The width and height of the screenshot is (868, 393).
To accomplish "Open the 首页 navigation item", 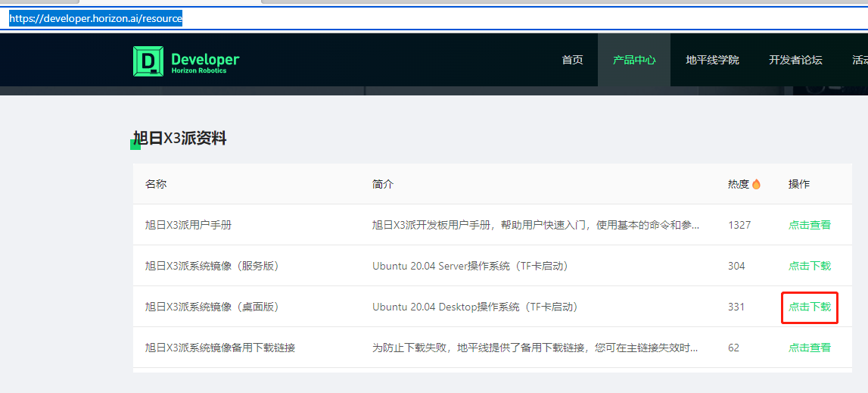I will coord(572,60).
